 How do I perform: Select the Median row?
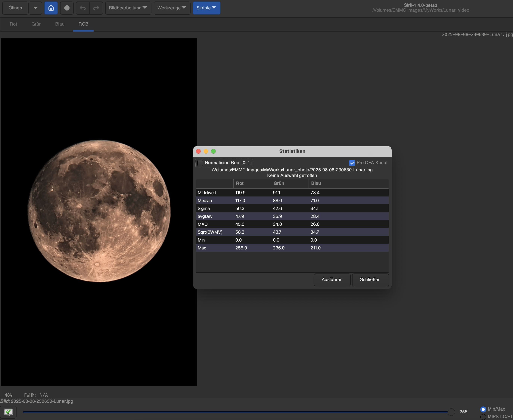[x=292, y=201]
